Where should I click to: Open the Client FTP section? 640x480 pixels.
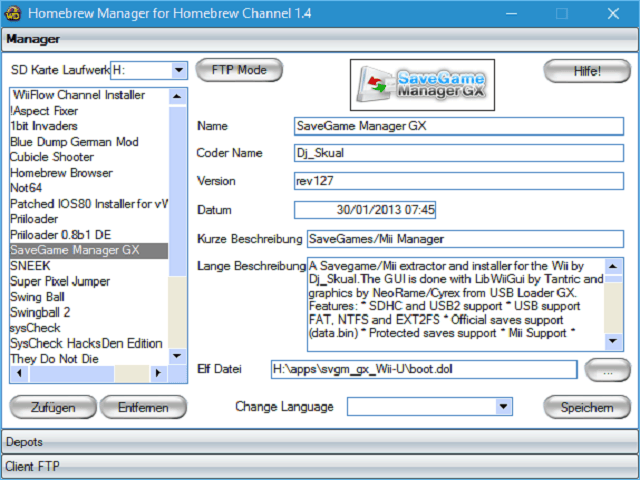tap(319, 466)
